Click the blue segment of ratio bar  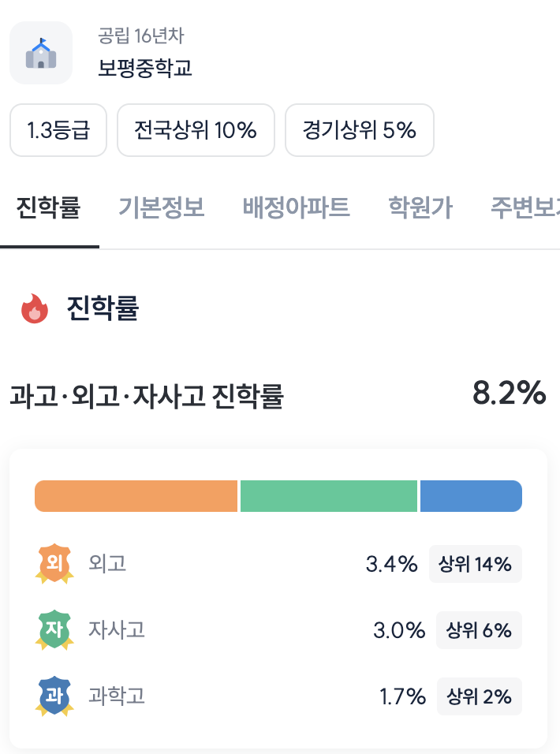tap(471, 496)
